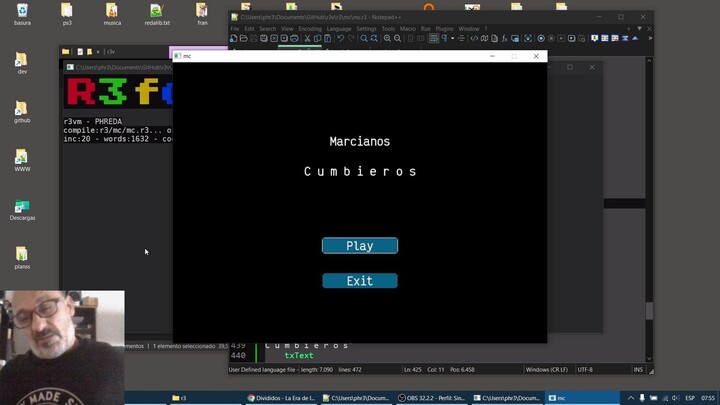Select Descargas shortcut on desktop

[x=22, y=210]
